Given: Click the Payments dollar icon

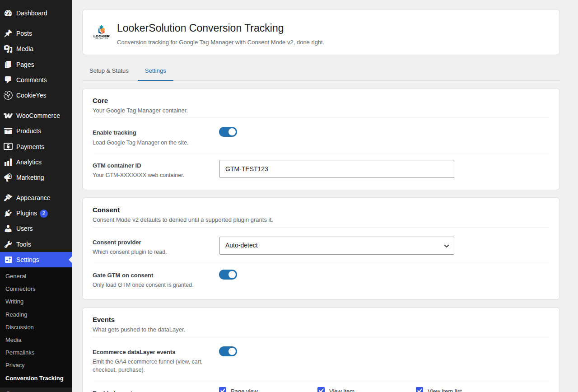Looking at the screenshot, I should 8,147.
